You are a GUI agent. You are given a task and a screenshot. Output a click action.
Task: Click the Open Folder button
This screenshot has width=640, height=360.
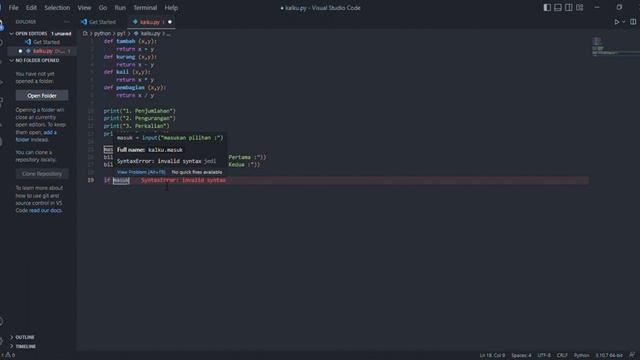click(42, 96)
